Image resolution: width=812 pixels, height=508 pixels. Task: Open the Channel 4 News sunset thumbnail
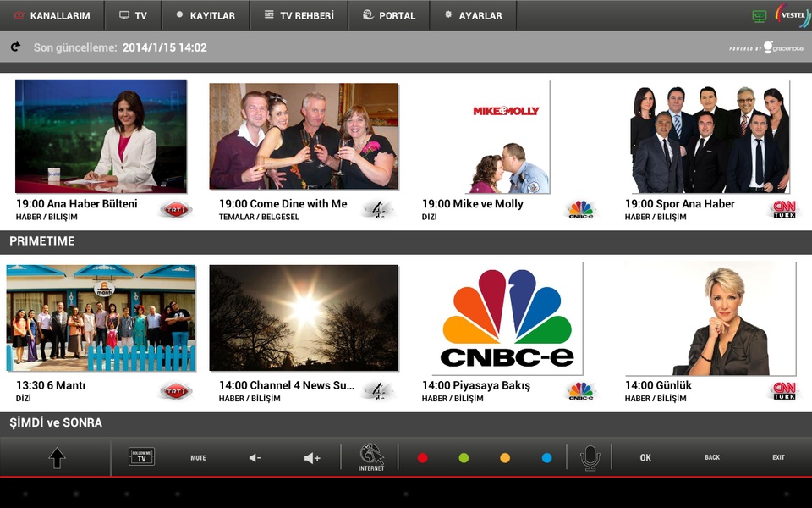tap(304, 318)
